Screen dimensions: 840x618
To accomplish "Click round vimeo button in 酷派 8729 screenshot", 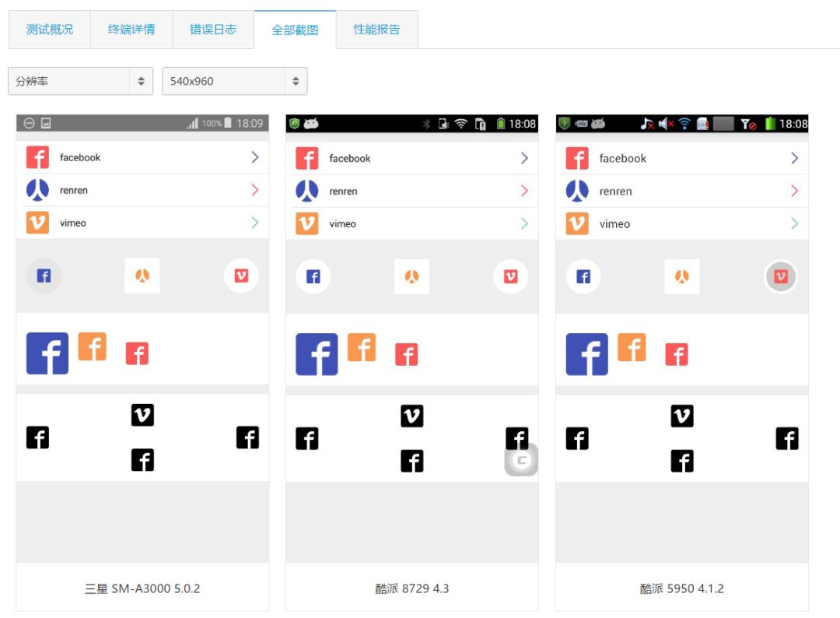I will [x=510, y=276].
